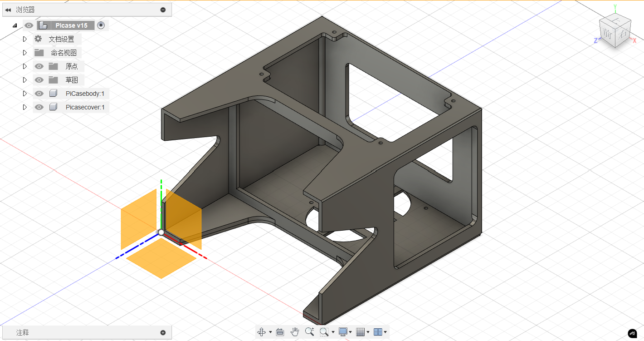Open the Display Settings dropdown arrow
The height and width of the screenshot is (341, 644).
(351, 332)
